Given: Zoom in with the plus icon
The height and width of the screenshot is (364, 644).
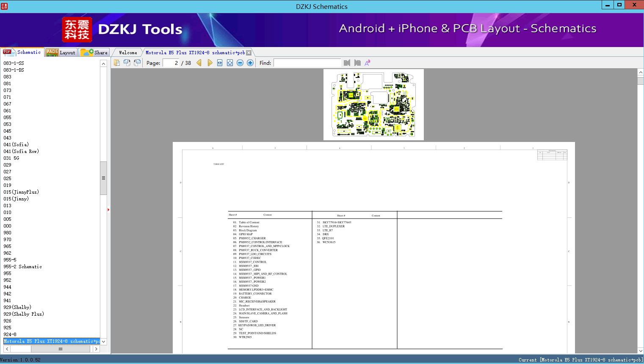Looking at the screenshot, I should point(250,63).
